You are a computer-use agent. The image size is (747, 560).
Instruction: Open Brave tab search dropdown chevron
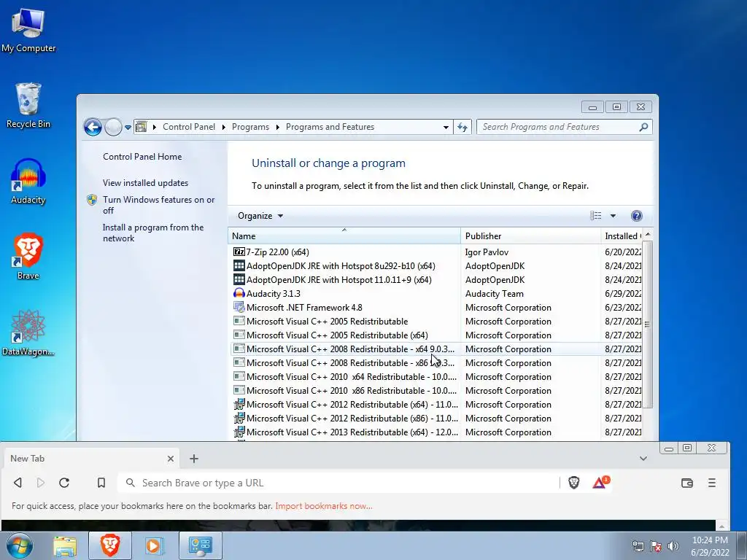tap(643, 459)
